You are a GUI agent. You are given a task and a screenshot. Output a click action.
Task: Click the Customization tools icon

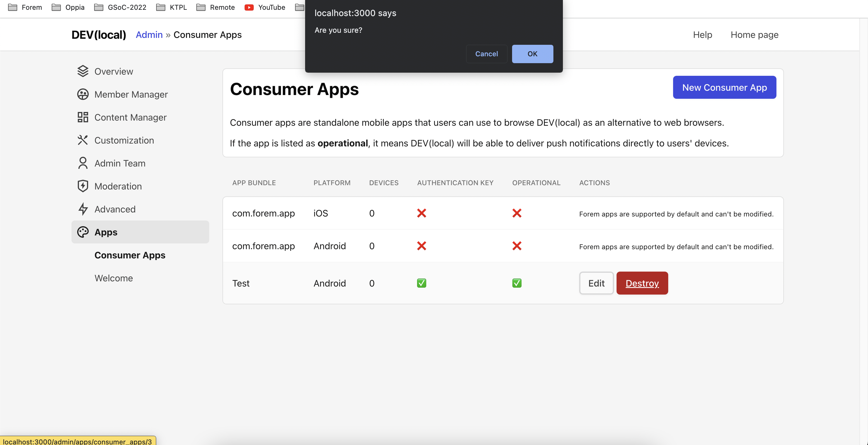[x=83, y=140]
